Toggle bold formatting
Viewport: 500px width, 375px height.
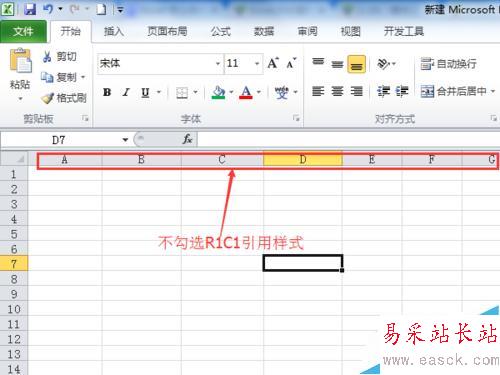107,92
